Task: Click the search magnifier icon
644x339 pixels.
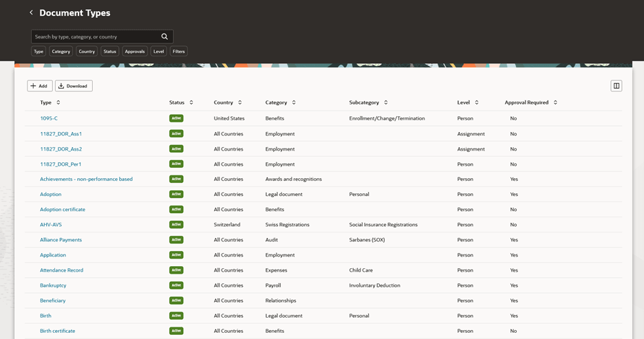Action: [x=164, y=36]
